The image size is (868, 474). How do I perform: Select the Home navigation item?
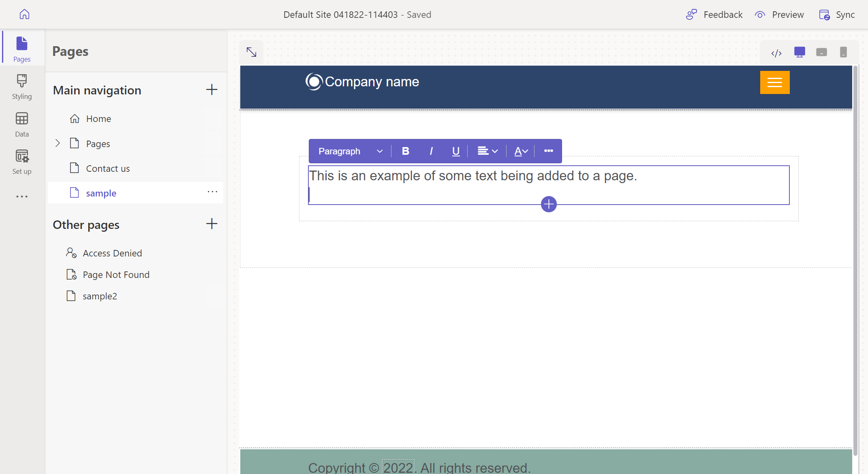(98, 118)
